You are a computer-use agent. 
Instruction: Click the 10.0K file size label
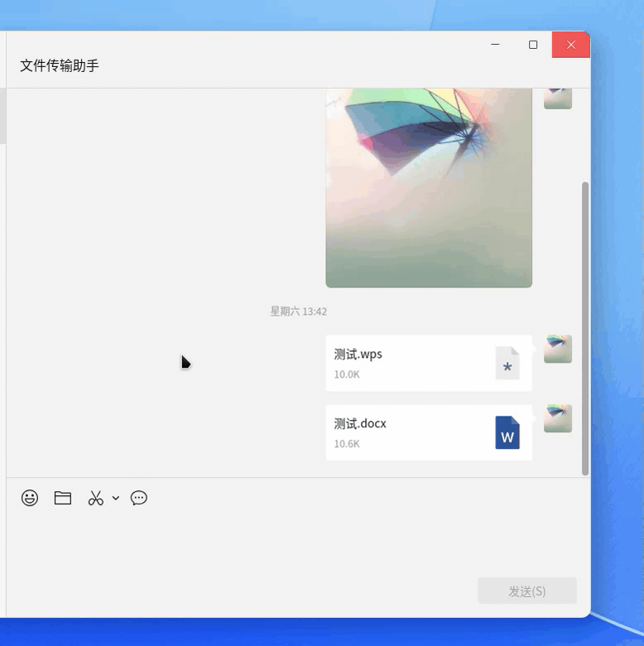coord(347,374)
